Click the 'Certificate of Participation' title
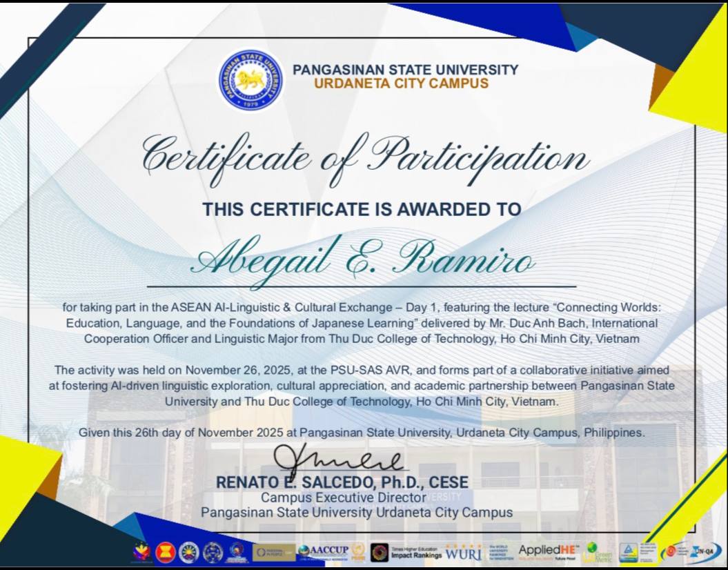This screenshot has width=728, height=570. [365, 159]
